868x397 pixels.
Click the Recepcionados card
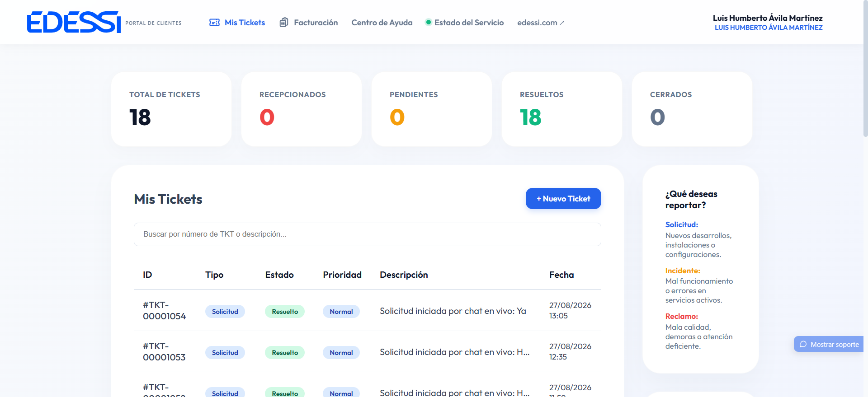pos(302,109)
